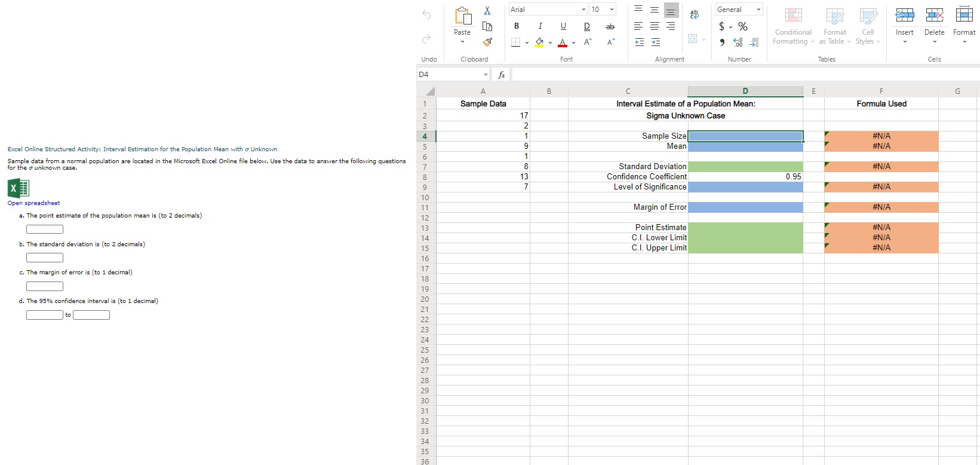Apply double underline formatting

[586, 26]
